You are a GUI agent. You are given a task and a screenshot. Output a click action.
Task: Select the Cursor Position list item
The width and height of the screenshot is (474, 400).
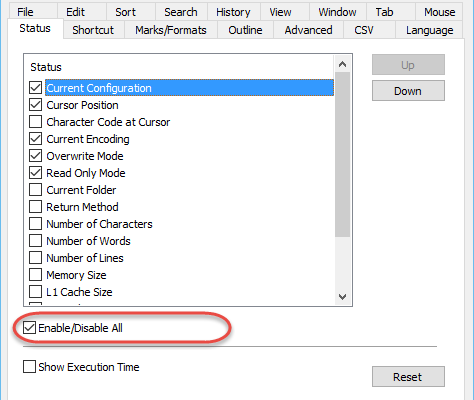click(82, 105)
